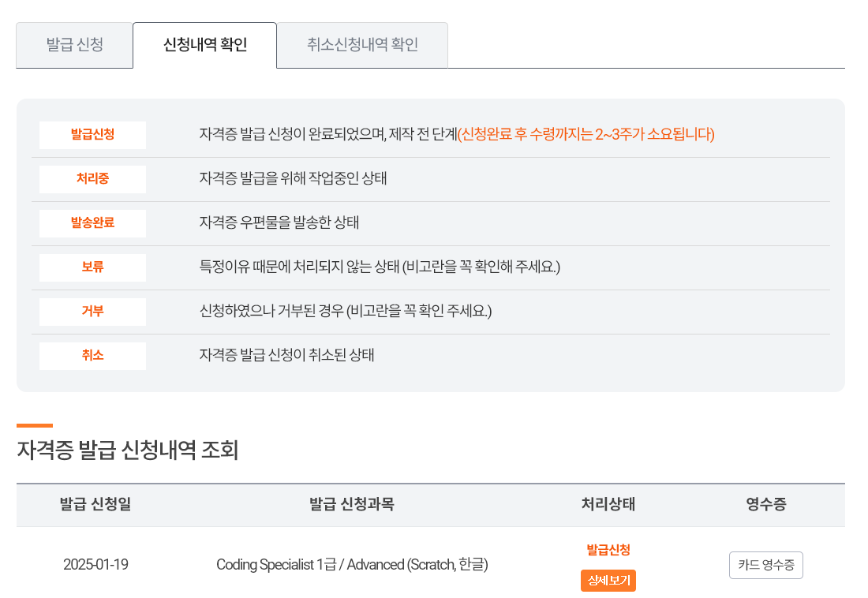Select the 발송완료 status label

(x=92, y=223)
